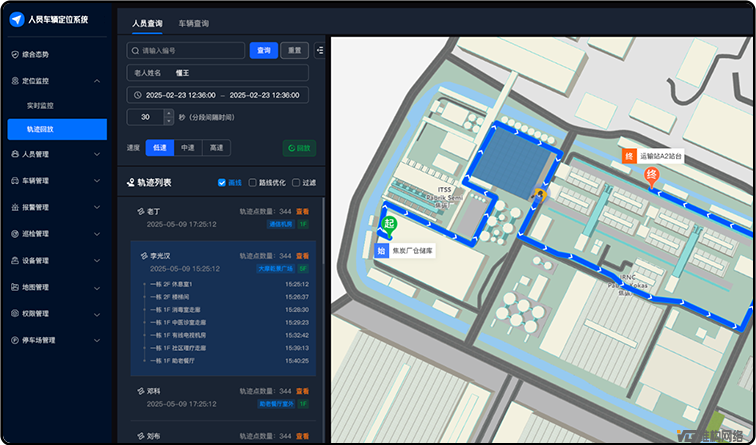
Task: Expand the 人员管理 sidebar menu
Action: point(97,154)
